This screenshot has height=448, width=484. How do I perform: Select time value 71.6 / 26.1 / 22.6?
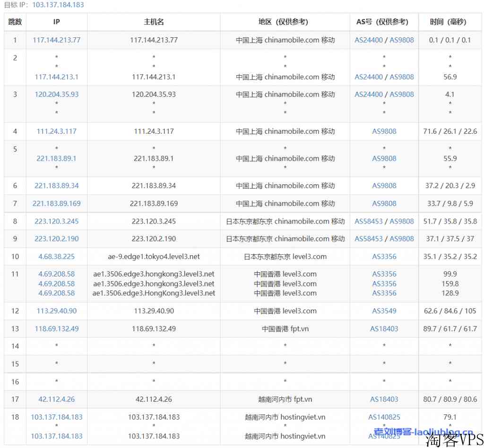450,131
